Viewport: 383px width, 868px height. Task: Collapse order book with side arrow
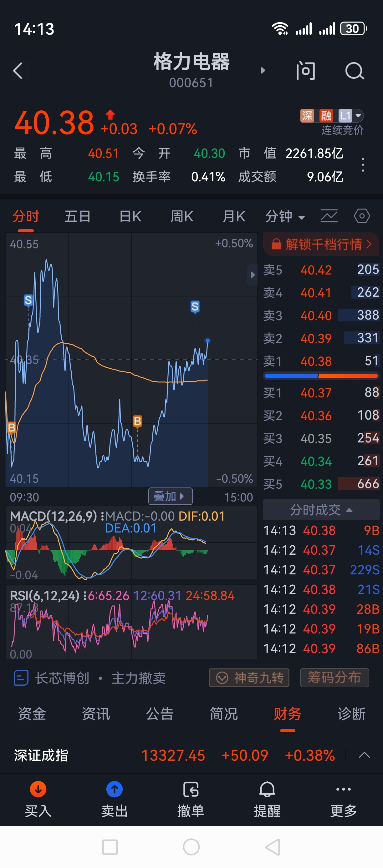pos(252,275)
